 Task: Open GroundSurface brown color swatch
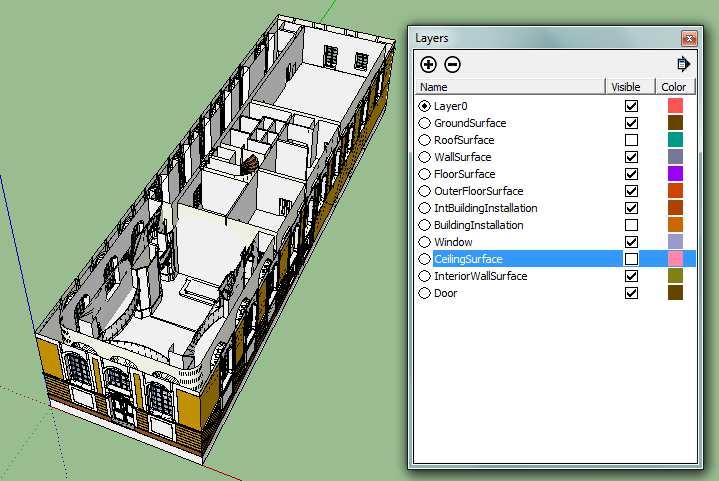click(x=675, y=123)
